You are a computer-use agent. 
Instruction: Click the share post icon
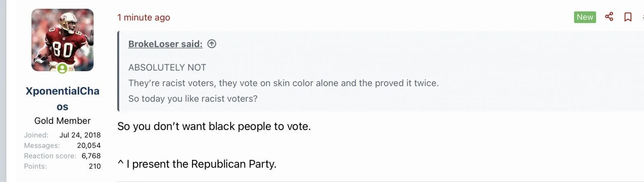(x=609, y=17)
